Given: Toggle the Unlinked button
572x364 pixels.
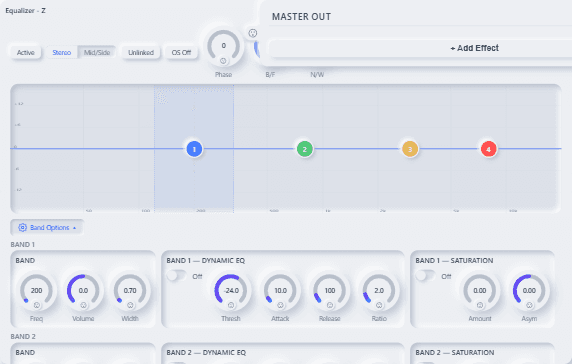Looking at the screenshot, I should click(141, 53).
